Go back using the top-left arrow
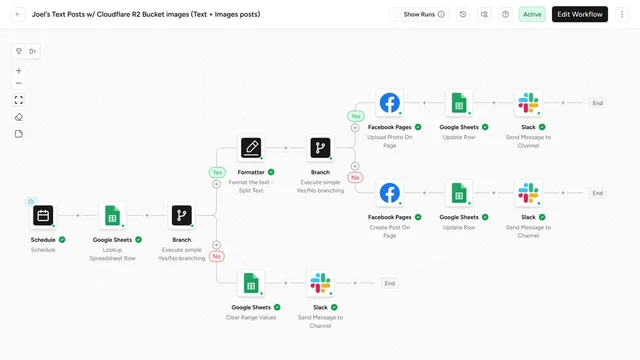 (x=18, y=14)
